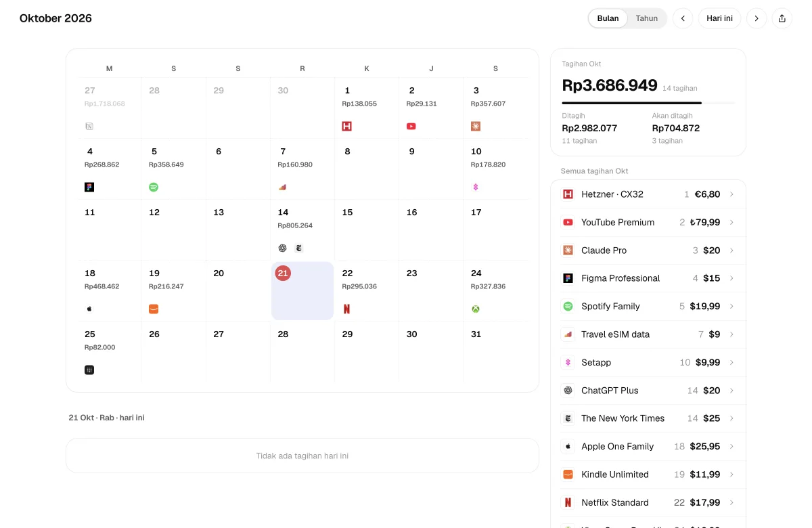The height and width of the screenshot is (528, 812).
Task: Click Rp805.264 on October 14
Action: pyautogui.click(x=295, y=225)
